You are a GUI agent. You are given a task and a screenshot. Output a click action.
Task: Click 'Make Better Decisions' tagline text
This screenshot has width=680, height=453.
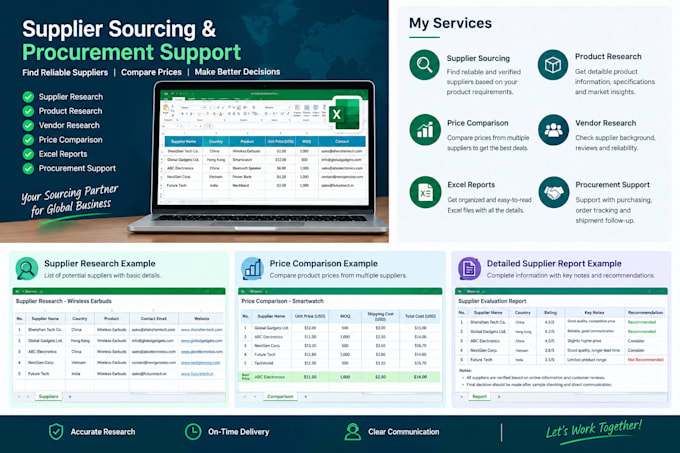237,72
